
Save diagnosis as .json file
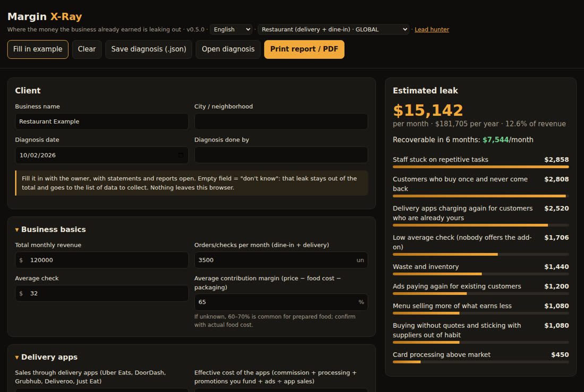click(x=149, y=49)
